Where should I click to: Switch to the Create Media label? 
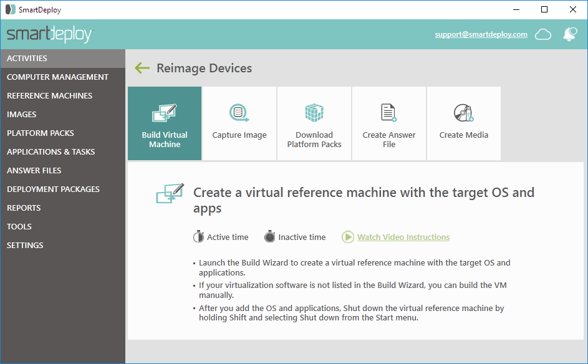[x=464, y=135]
